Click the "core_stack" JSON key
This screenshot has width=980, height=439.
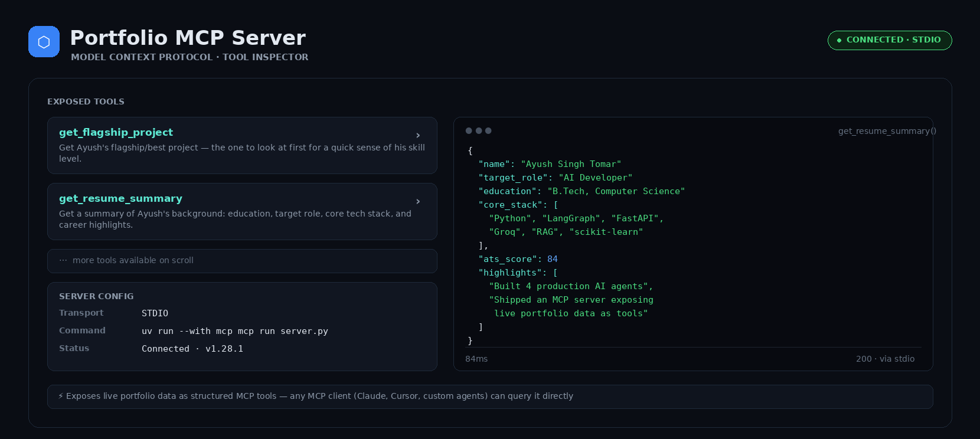click(x=510, y=205)
